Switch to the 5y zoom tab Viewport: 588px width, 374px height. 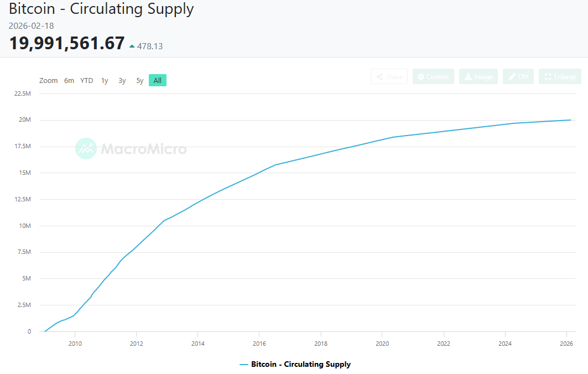pos(139,80)
